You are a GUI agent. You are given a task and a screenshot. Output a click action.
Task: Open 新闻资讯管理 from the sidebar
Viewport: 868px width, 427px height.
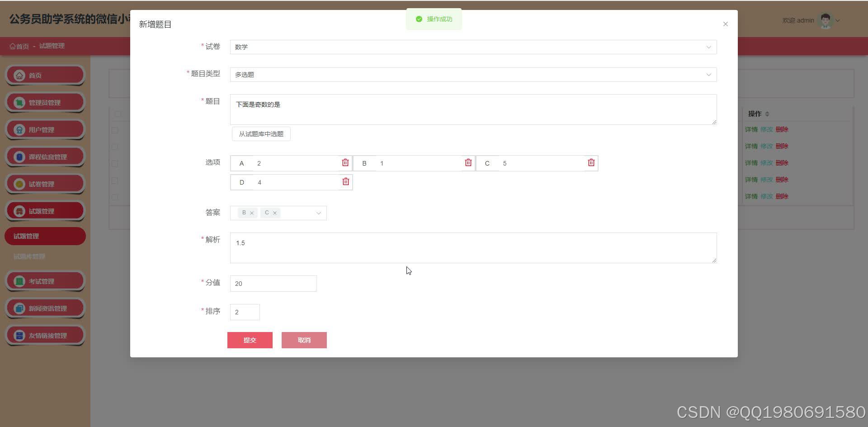pos(19,308)
